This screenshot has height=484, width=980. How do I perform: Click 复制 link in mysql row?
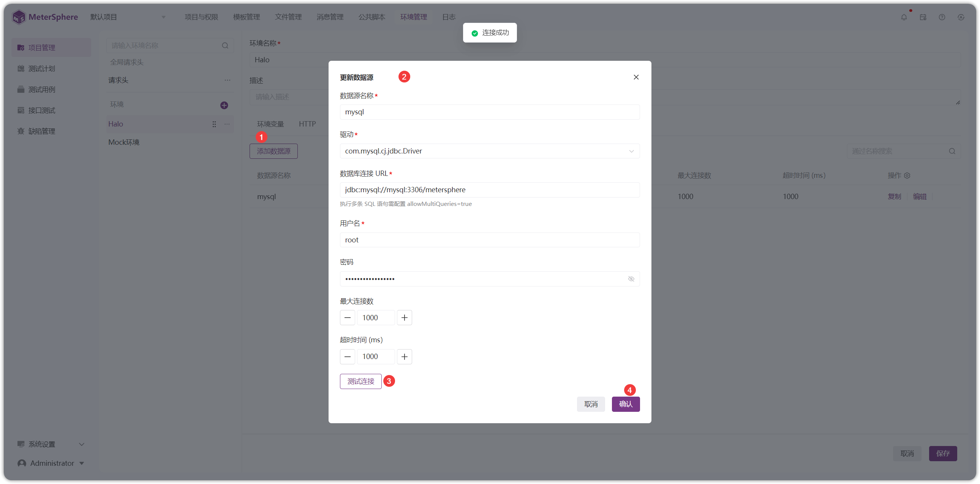tap(895, 197)
